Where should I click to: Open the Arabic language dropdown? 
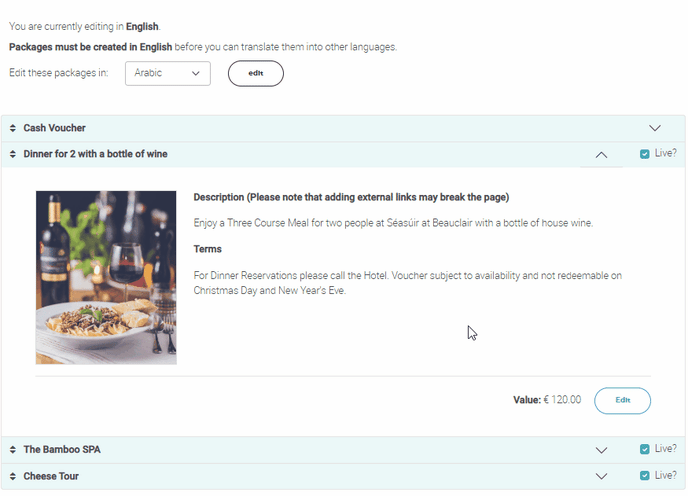coord(168,73)
